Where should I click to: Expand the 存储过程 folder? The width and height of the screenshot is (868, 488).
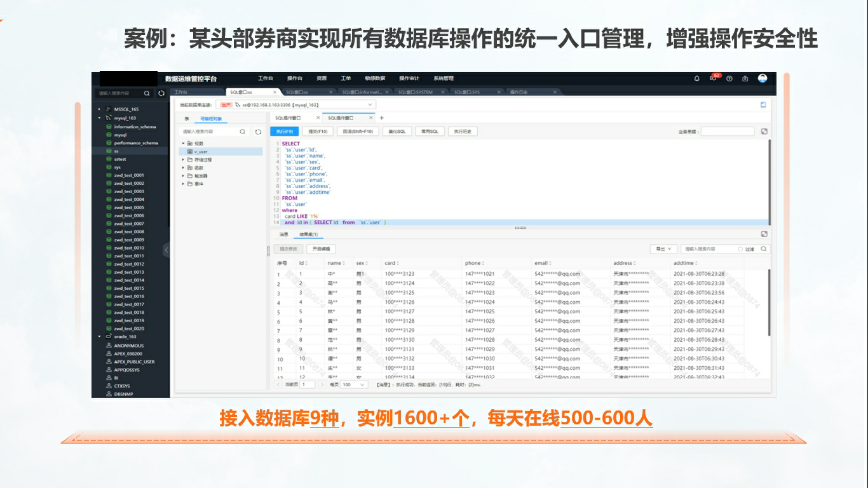(183, 159)
